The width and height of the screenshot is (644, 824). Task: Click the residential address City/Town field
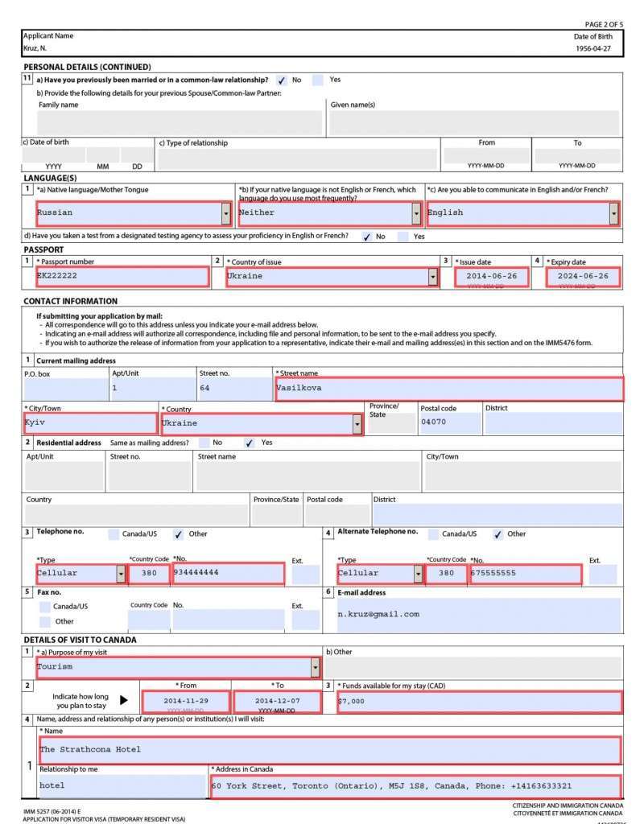pos(523,476)
